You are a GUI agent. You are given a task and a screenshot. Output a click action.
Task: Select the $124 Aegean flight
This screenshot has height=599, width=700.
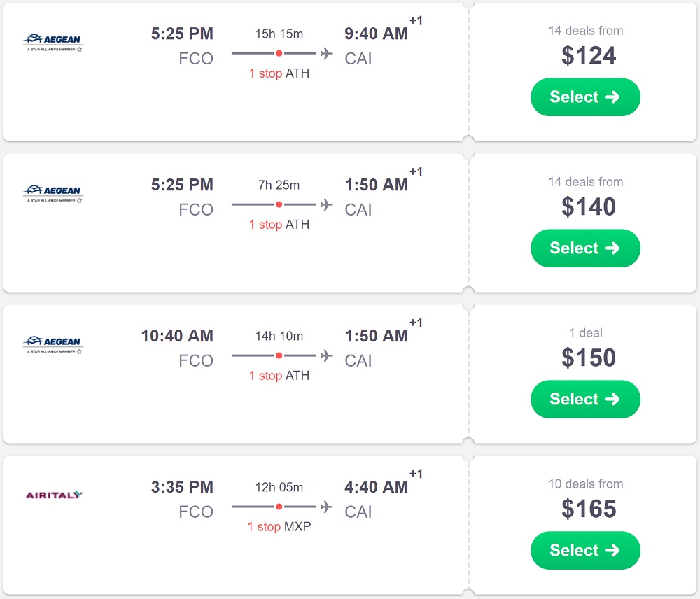pyautogui.click(x=585, y=97)
